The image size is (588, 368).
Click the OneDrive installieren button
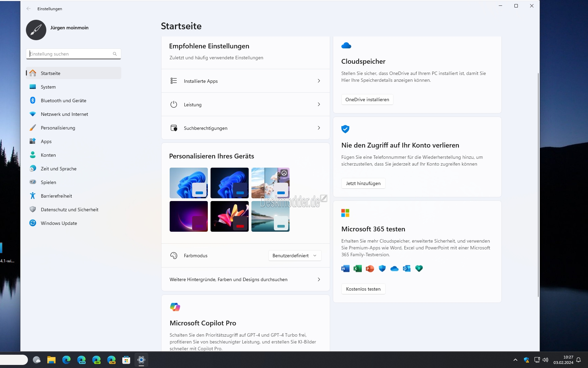tap(367, 99)
